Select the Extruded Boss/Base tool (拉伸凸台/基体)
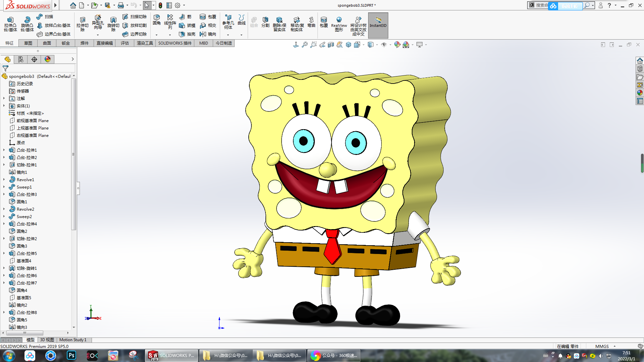This screenshot has width=644, height=362. pyautogui.click(x=10, y=24)
